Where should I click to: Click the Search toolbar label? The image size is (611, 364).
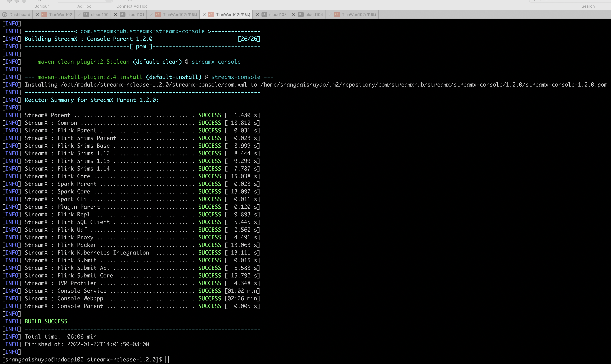[588, 6]
